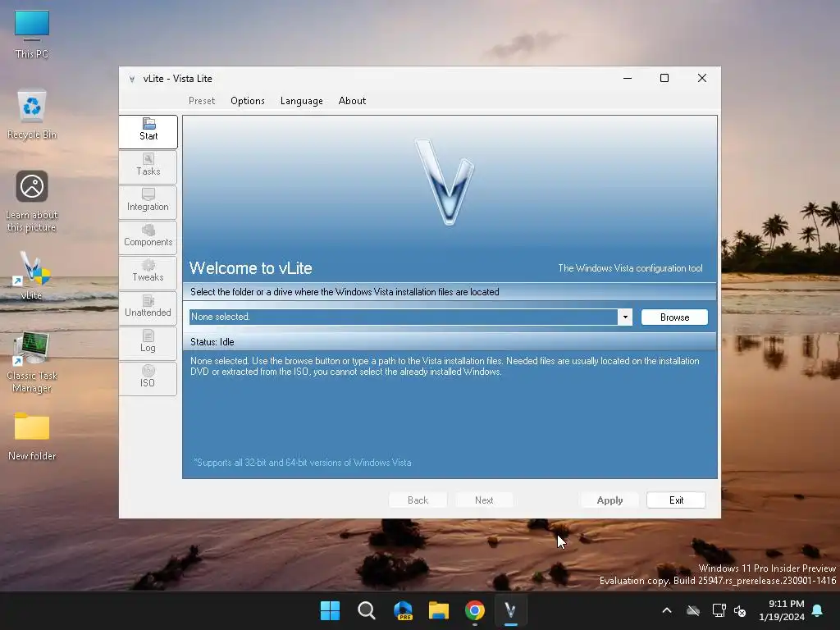840x630 pixels.
Task: Open the About menu
Action: pos(352,101)
